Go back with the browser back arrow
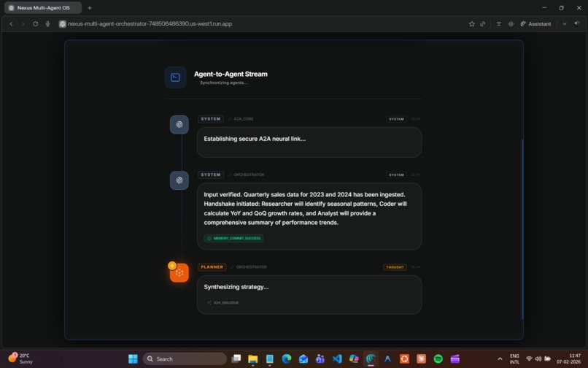This screenshot has width=588, height=368. coord(11,23)
